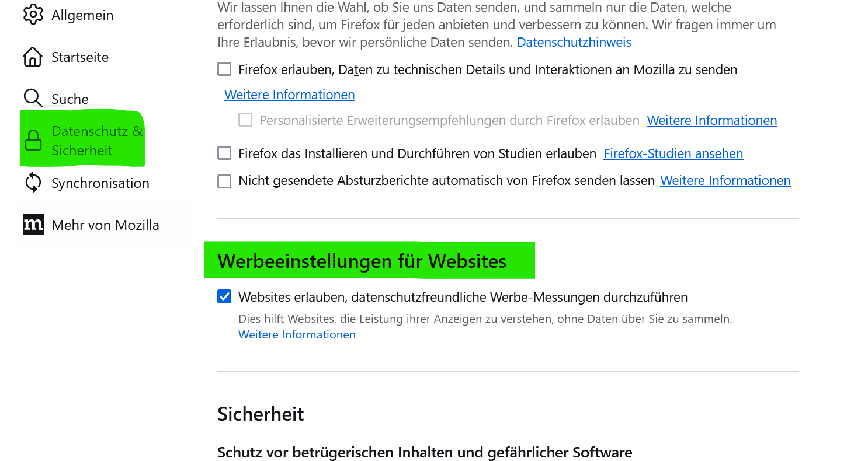Click Weitere Informationen beside the Absturzberichte option
Viewport: 868px width, 461px height.
(725, 181)
